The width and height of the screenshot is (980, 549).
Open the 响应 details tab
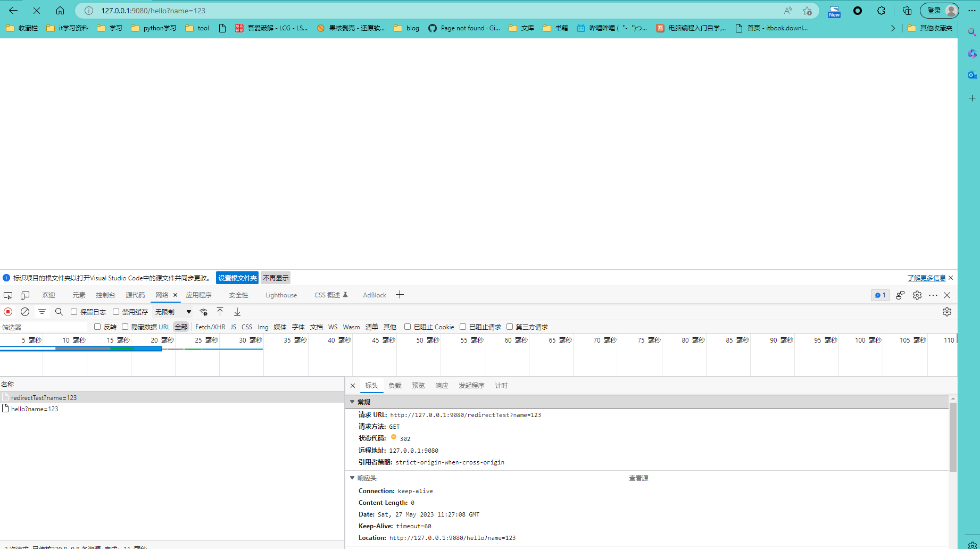442,386
